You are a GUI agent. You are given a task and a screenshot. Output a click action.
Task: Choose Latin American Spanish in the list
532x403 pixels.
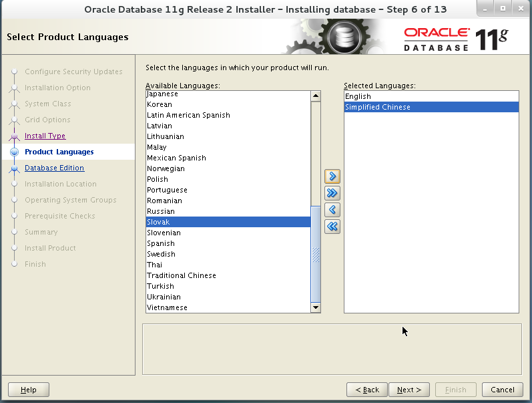[228, 115]
